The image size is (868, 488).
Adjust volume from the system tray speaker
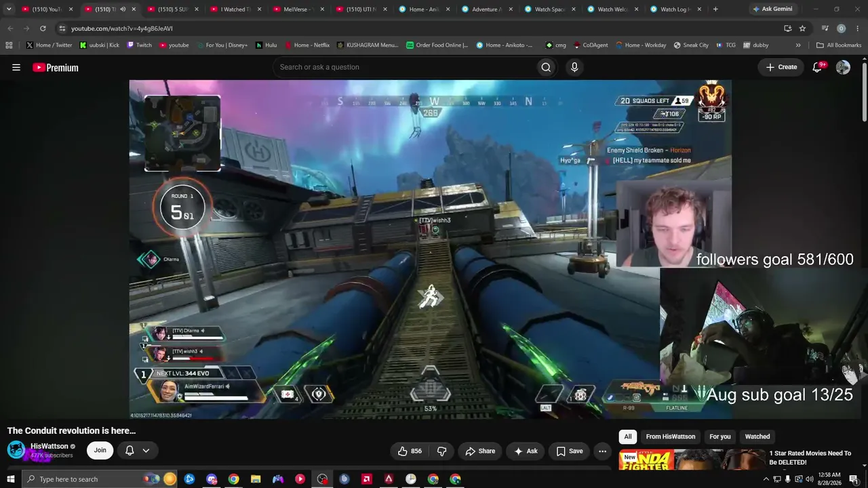[x=809, y=479]
